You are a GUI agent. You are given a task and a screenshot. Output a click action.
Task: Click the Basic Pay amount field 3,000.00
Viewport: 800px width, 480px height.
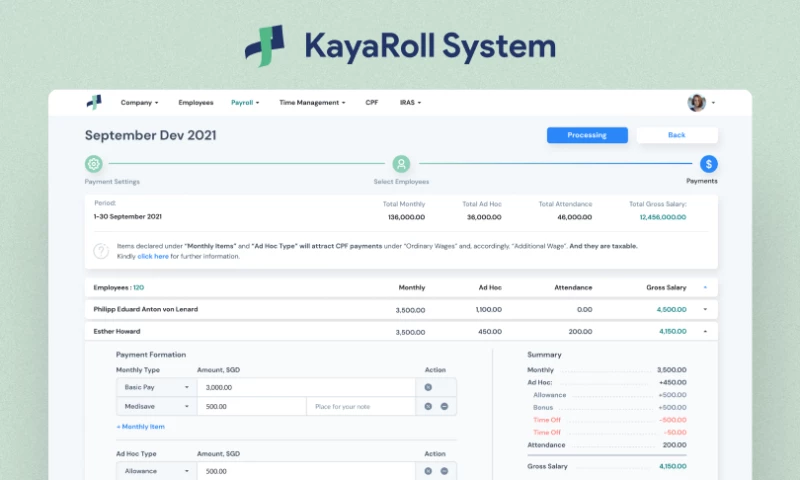306,387
